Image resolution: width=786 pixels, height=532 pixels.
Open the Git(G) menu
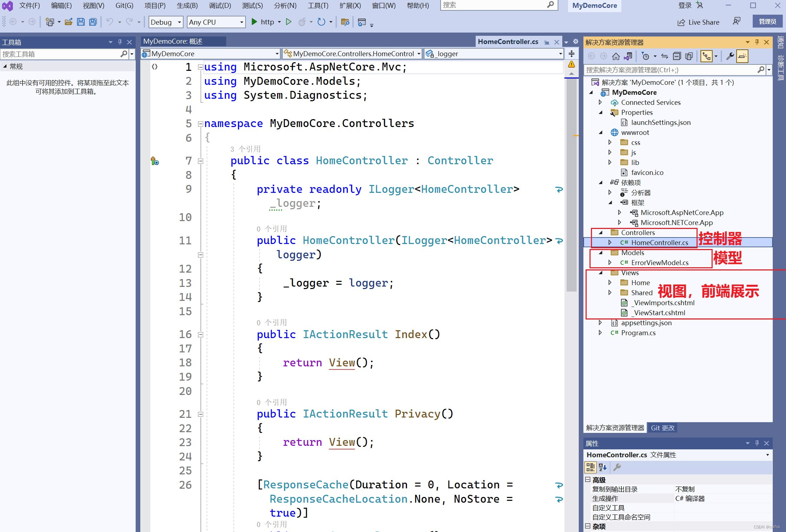[124, 5]
